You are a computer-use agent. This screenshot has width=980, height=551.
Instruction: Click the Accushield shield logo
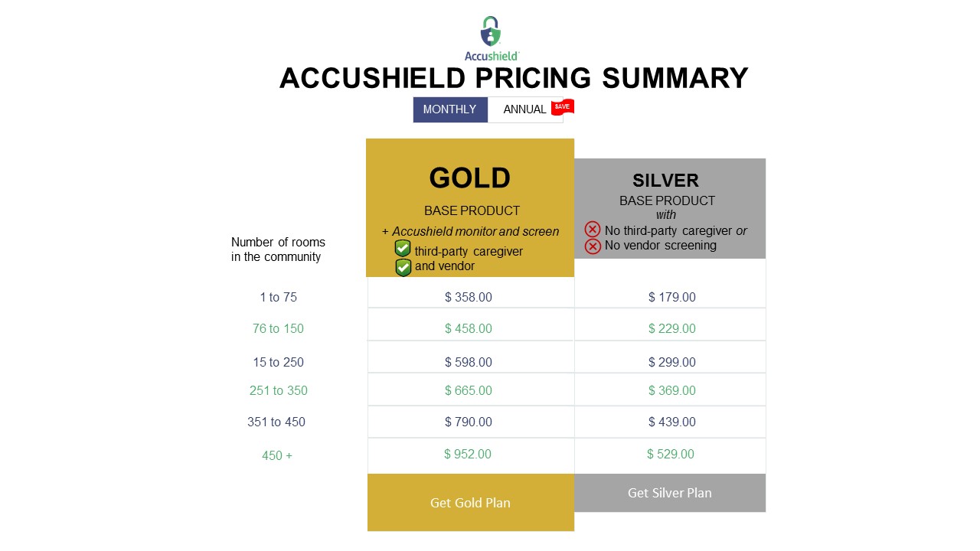click(x=491, y=32)
